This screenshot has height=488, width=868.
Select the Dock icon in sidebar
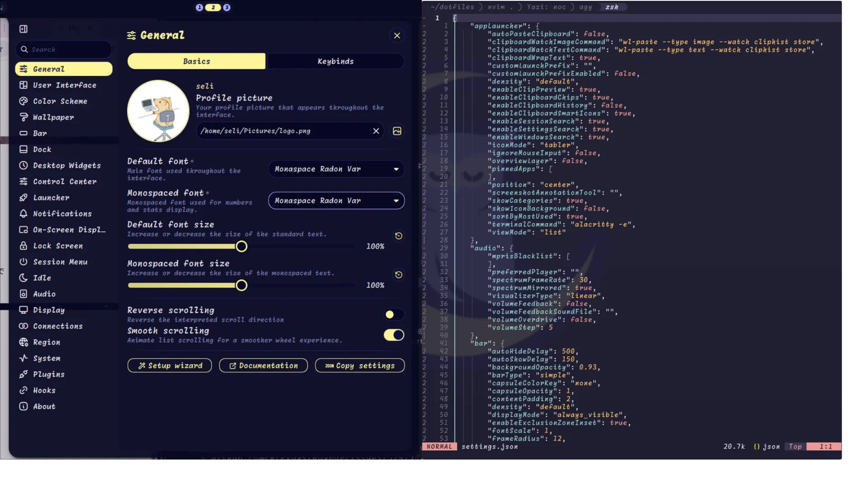point(24,149)
